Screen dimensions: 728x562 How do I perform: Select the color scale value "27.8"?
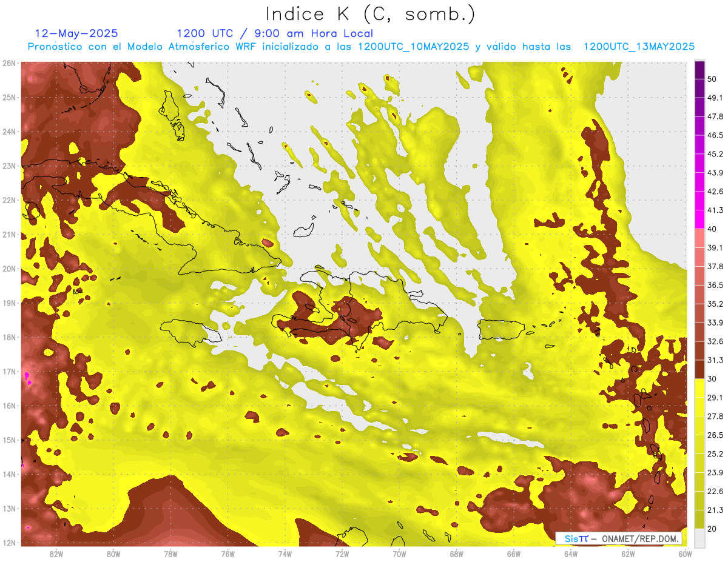pyautogui.click(x=715, y=416)
